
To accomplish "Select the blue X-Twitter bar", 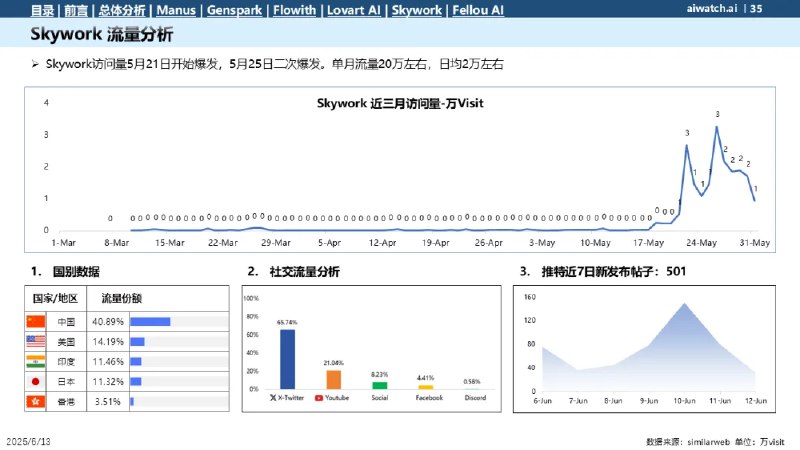I will (287, 359).
